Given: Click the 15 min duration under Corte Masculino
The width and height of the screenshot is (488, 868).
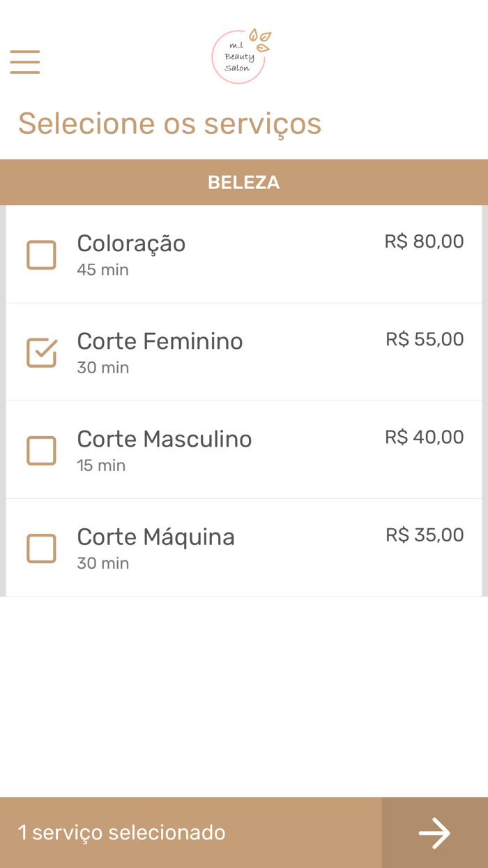Looking at the screenshot, I should [x=101, y=465].
